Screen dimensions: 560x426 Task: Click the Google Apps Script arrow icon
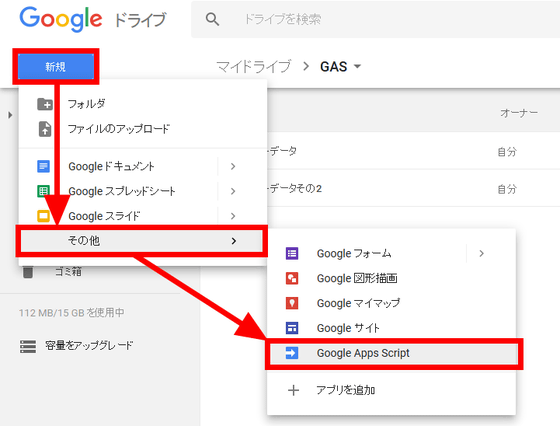pyautogui.click(x=292, y=353)
